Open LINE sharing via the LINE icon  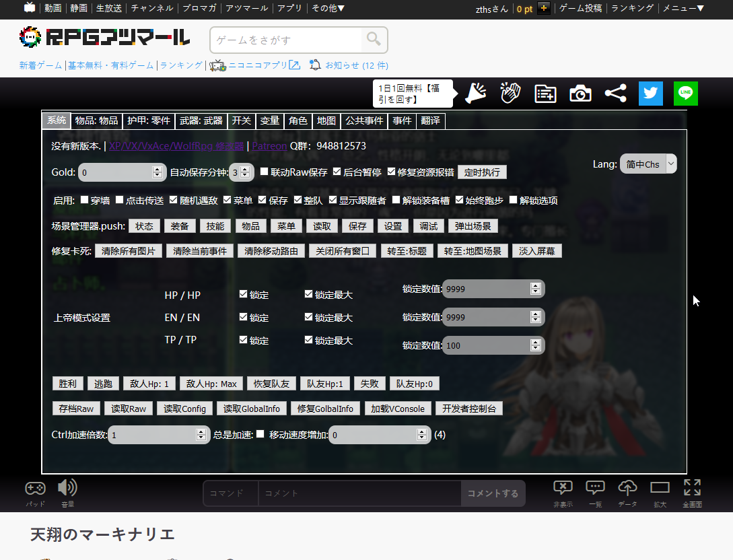685,94
